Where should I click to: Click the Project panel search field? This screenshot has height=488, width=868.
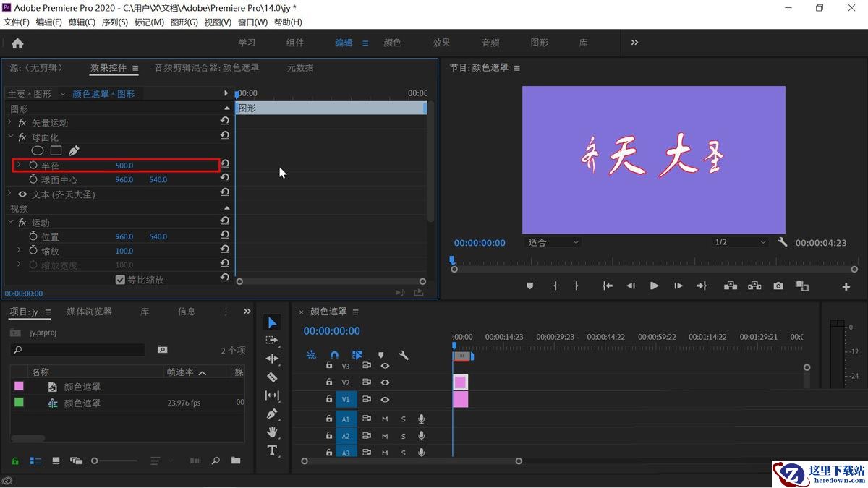point(78,350)
